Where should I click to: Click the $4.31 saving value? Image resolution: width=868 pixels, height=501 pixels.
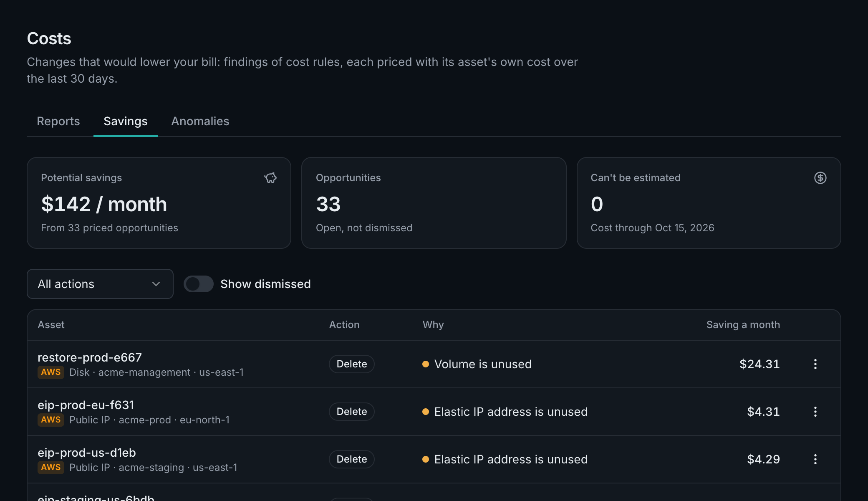point(763,412)
